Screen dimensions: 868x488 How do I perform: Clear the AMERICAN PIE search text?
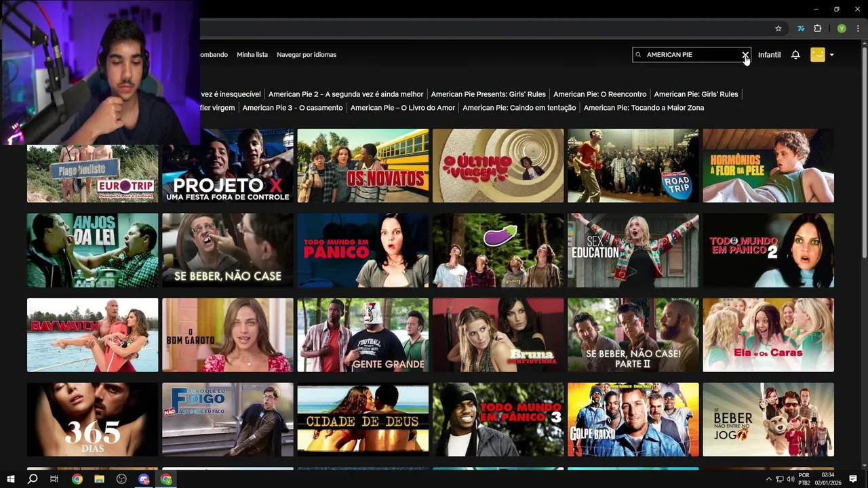pos(745,55)
